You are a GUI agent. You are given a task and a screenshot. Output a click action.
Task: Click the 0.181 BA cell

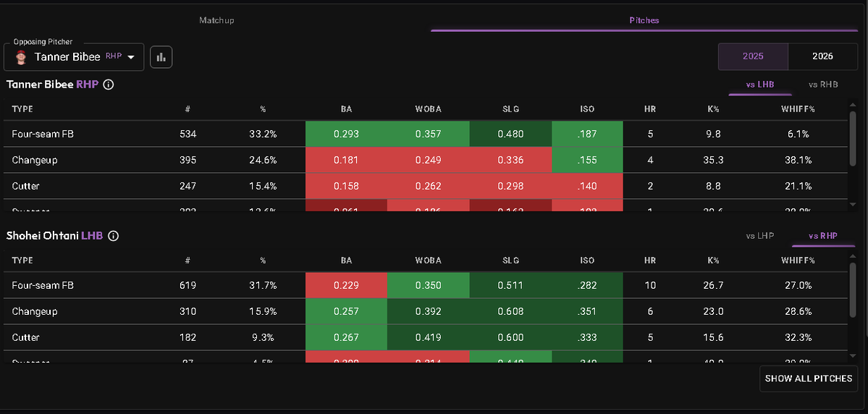(x=347, y=160)
